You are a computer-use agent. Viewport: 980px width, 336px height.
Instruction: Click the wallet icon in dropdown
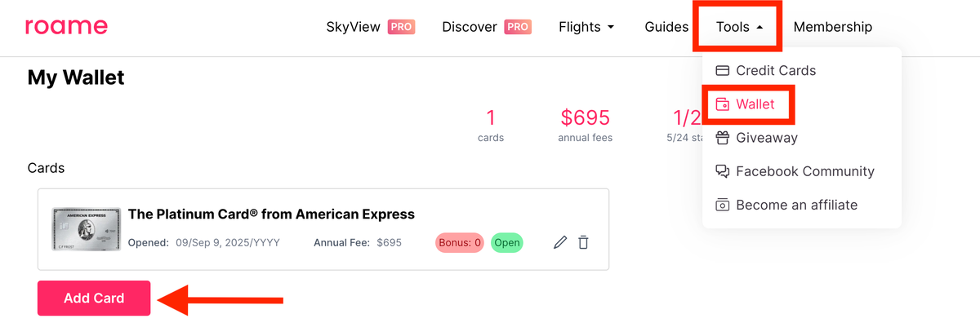point(722,104)
